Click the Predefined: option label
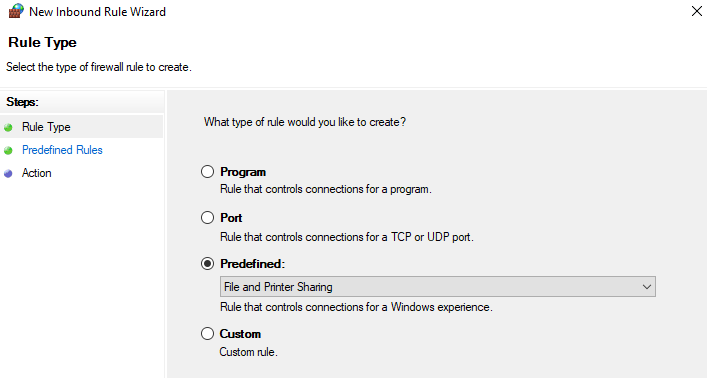Image resolution: width=707 pixels, height=378 pixels. click(x=252, y=264)
